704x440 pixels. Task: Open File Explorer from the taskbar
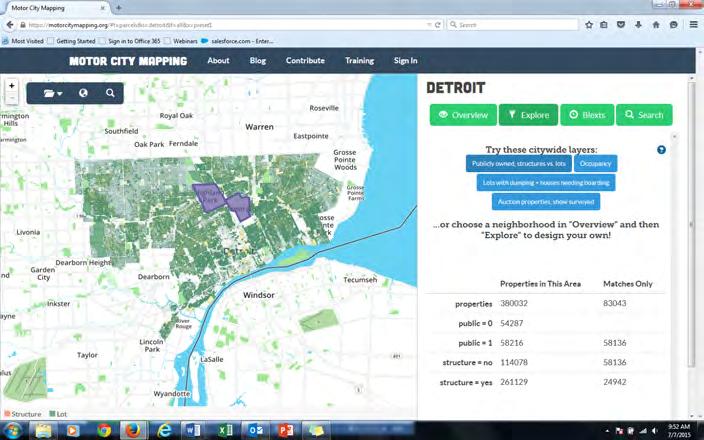[44, 431]
